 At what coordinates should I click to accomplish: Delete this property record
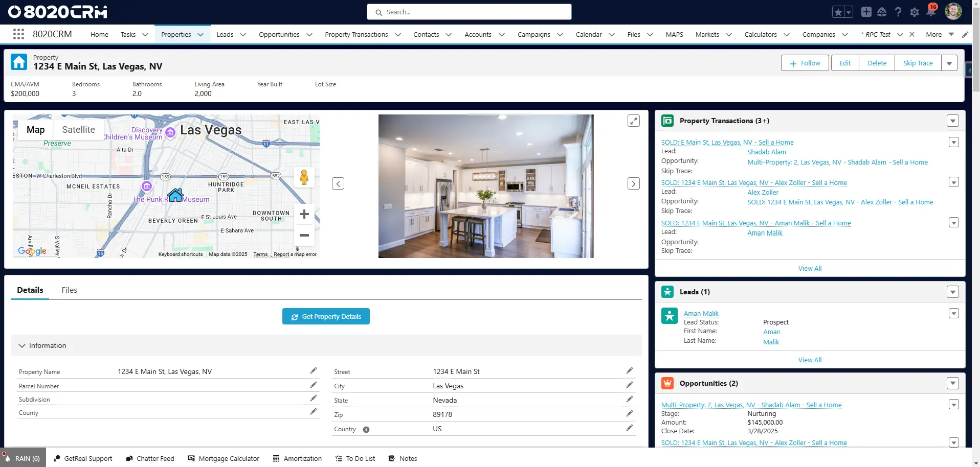click(x=877, y=63)
